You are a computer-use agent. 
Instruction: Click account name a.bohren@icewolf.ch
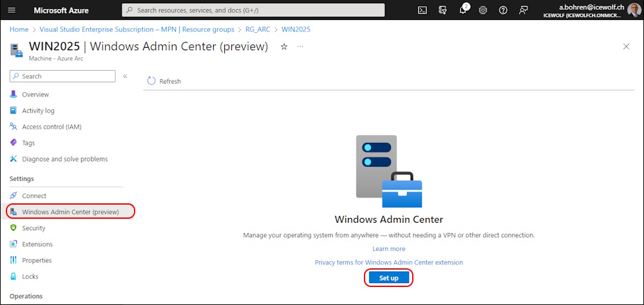click(x=592, y=7)
